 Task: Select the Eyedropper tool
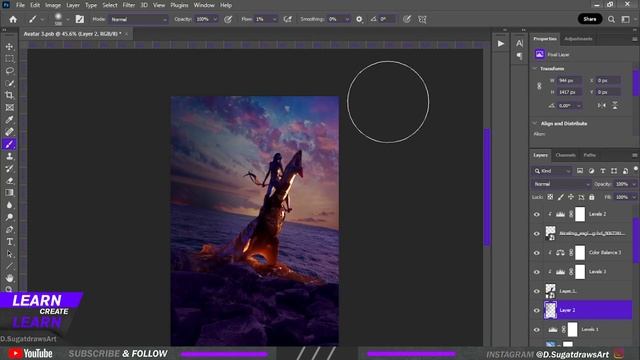click(9, 120)
